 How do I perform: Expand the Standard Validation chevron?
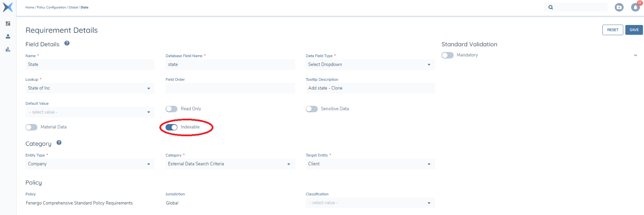[x=635, y=56]
